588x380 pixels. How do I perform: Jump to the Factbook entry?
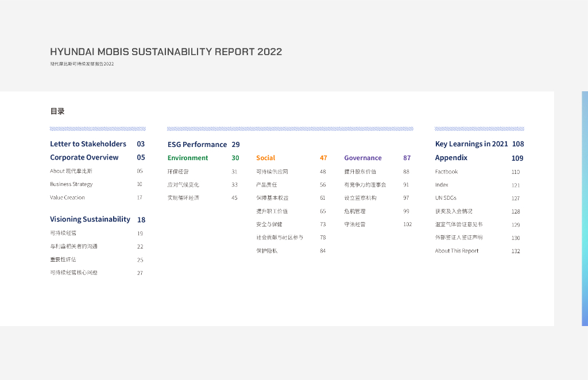click(446, 172)
